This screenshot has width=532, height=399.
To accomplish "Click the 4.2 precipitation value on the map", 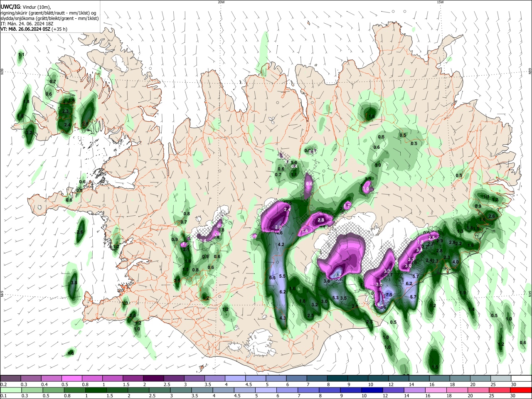I will pyautogui.click(x=281, y=244).
